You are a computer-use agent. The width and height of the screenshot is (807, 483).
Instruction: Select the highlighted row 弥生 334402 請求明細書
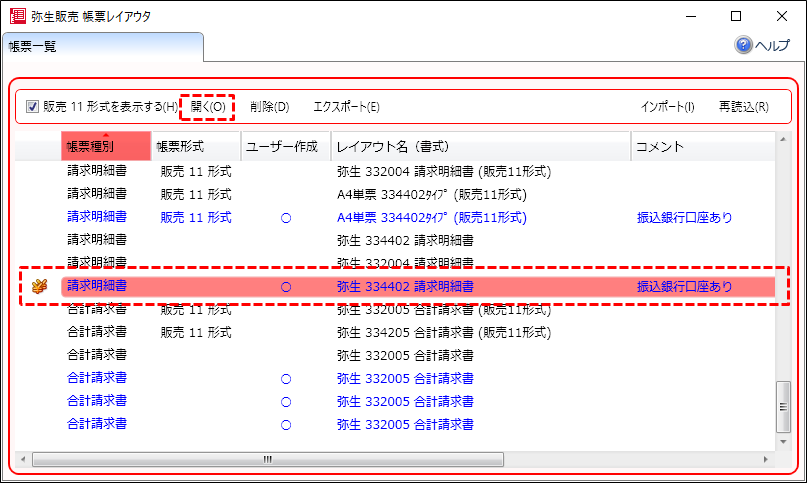click(418, 286)
